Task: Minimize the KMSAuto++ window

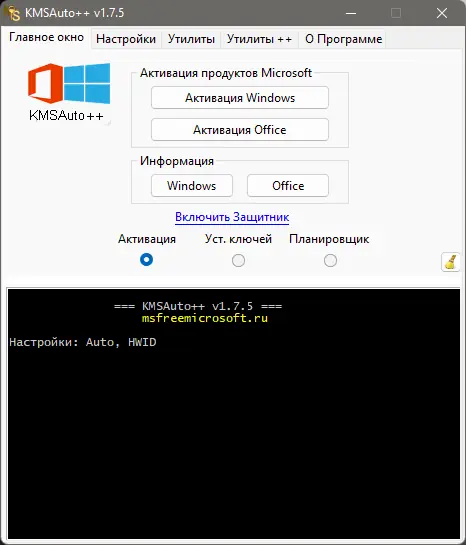Action: (351, 13)
